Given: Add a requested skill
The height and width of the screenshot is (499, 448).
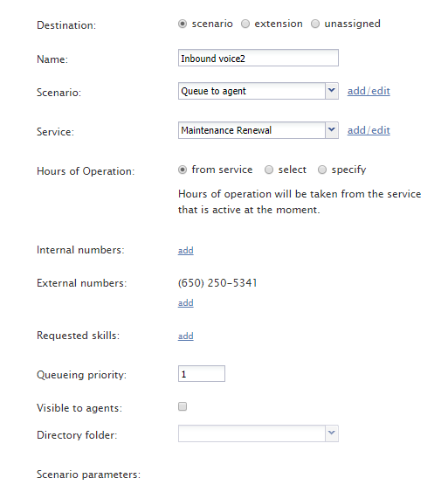Looking at the screenshot, I should point(186,336).
